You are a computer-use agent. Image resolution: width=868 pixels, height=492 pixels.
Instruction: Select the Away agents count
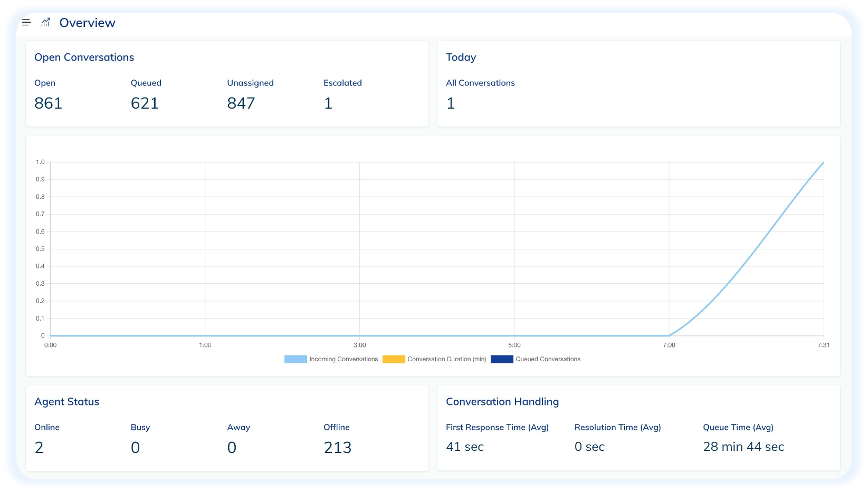[232, 448]
